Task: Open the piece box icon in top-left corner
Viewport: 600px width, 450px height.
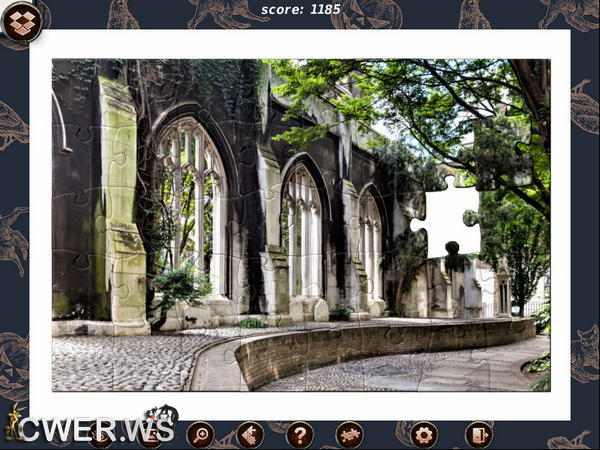Action: click(22, 22)
